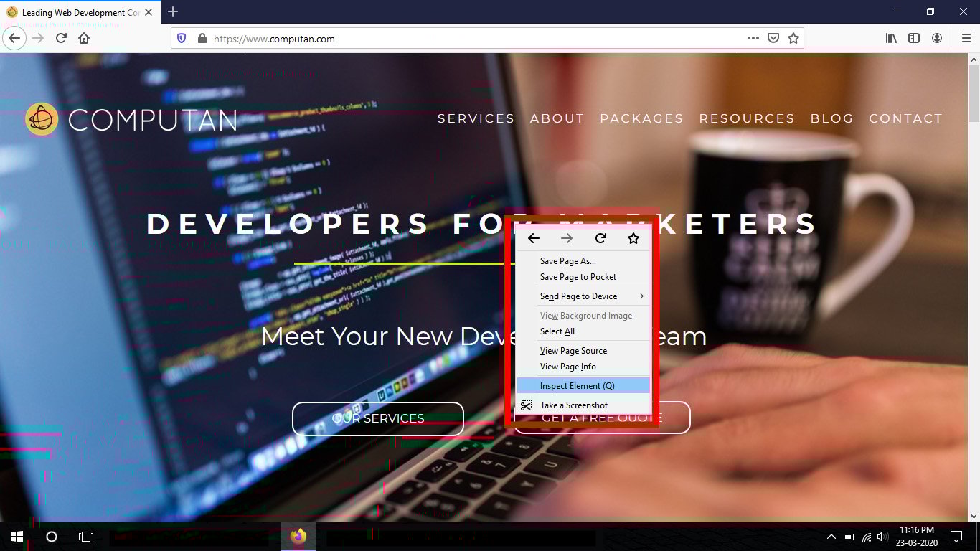Toggle the sidebar view in the toolbar
Image resolution: width=980 pixels, height=551 pixels.
pyautogui.click(x=914, y=38)
